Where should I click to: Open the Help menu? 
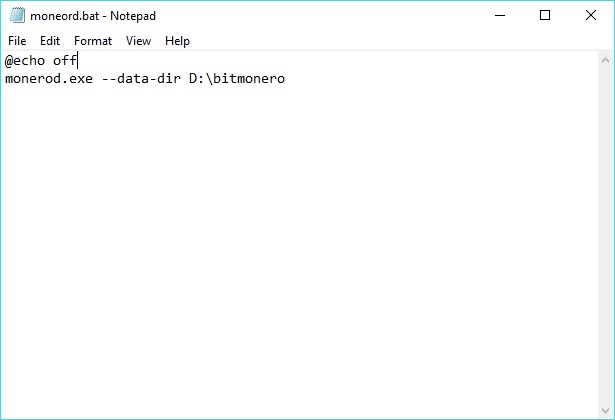click(177, 41)
